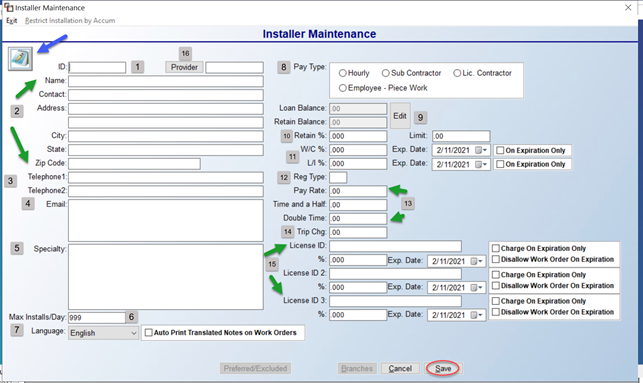Image resolution: width=643 pixels, height=383 pixels.
Task: Open the Exit menu
Action: point(11,21)
